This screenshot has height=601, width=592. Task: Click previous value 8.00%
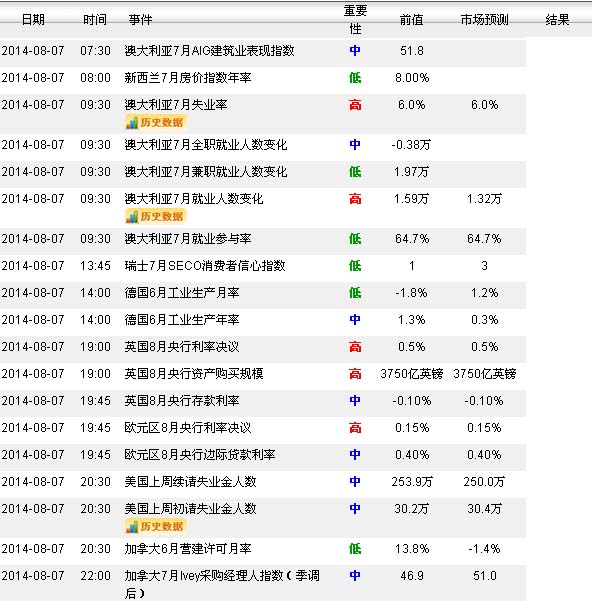[412, 78]
